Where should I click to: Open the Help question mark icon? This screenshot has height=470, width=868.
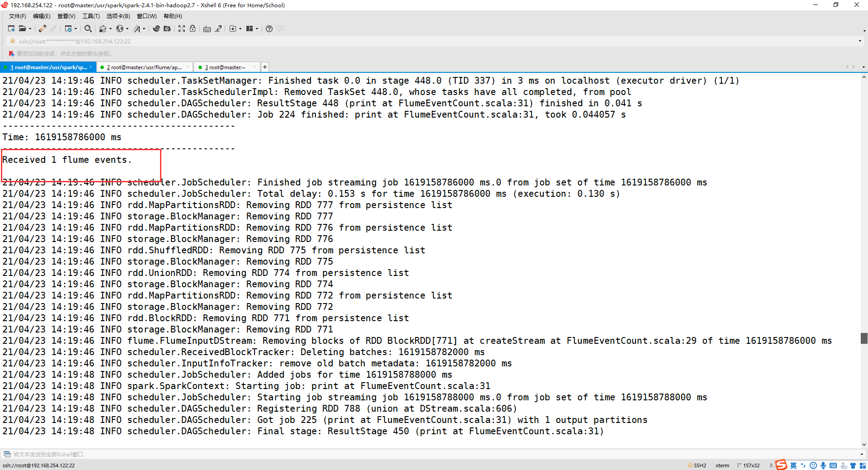coord(269,28)
